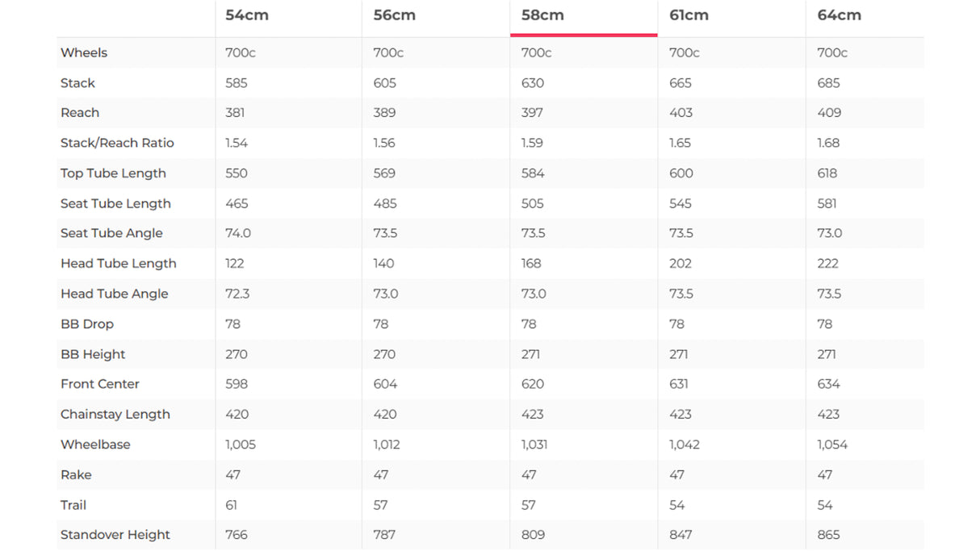This screenshot has width=980, height=551.
Task: Click the 58cm Stack value 630
Action: pyautogui.click(x=533, y=83)
